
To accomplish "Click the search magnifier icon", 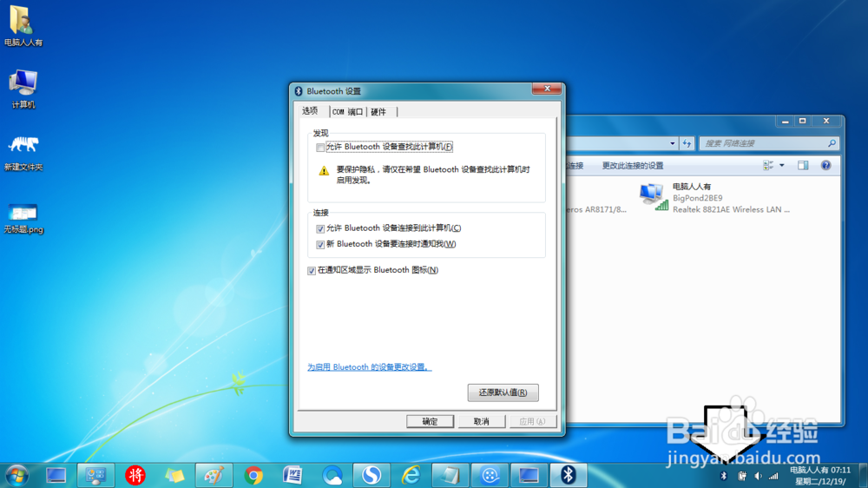I will pos(832,143).
